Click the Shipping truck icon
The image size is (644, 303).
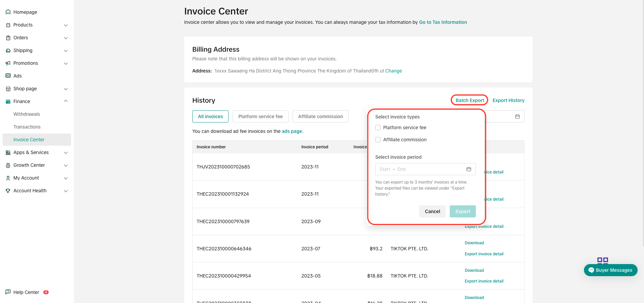[8, 50]
